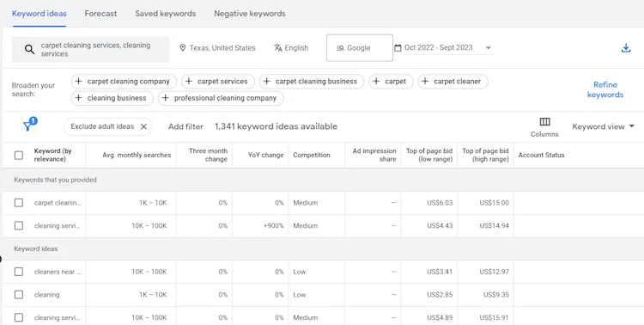644x325 pixels.
Task: Sort by Competition column header
Action: pos(312,155)
